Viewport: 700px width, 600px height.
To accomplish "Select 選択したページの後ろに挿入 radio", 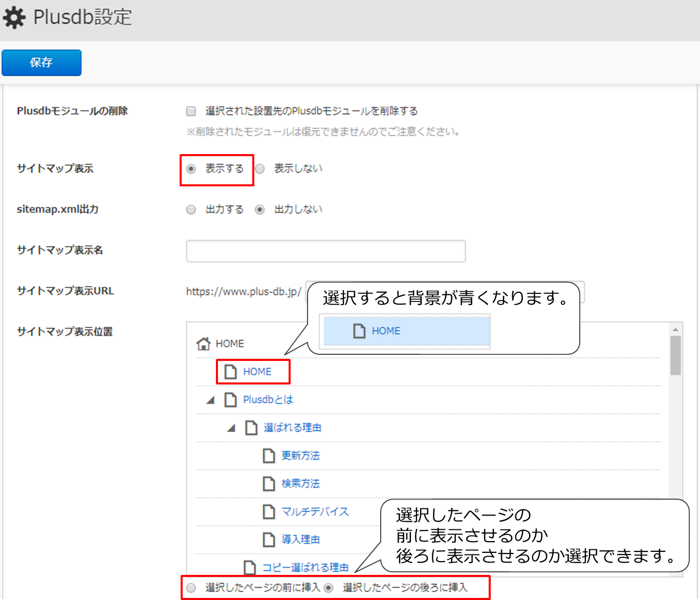I will pyautogui.click(x=329, y=588).
